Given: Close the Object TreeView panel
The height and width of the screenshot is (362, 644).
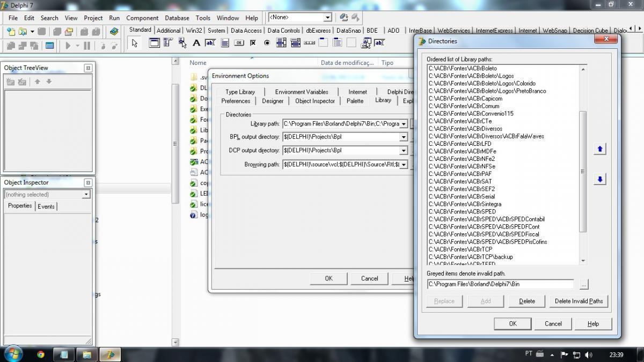Looking at the screenshot, I should (88, 68).
